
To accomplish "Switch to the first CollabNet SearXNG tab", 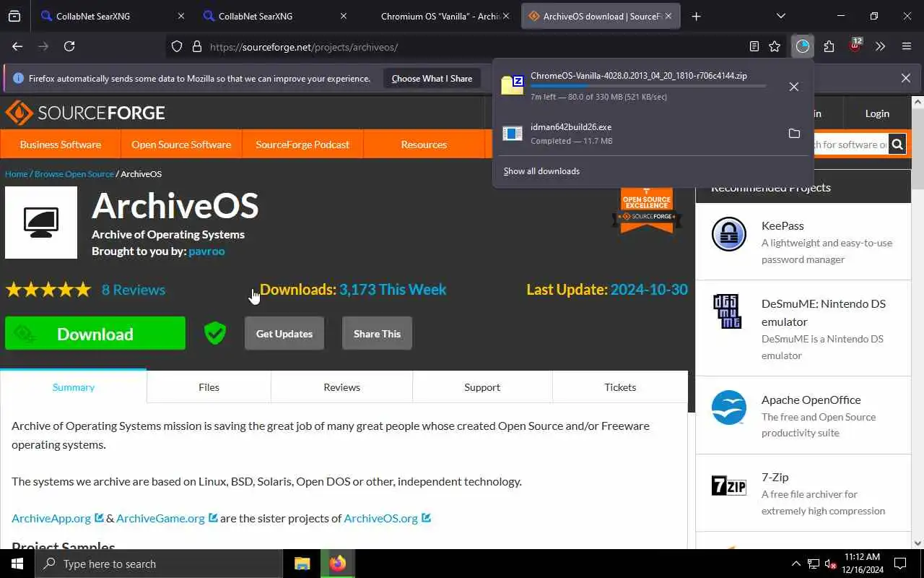I will click(x=113, y=16).
